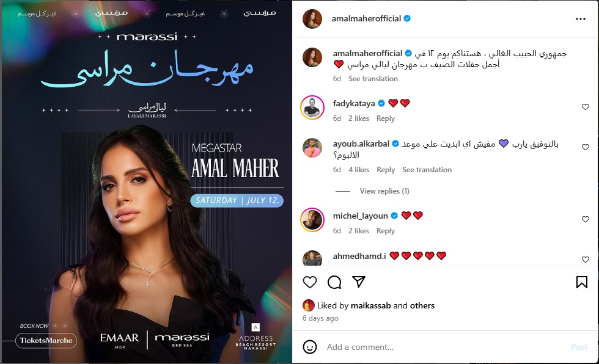Like fadykataya's comment

[586, 107]
